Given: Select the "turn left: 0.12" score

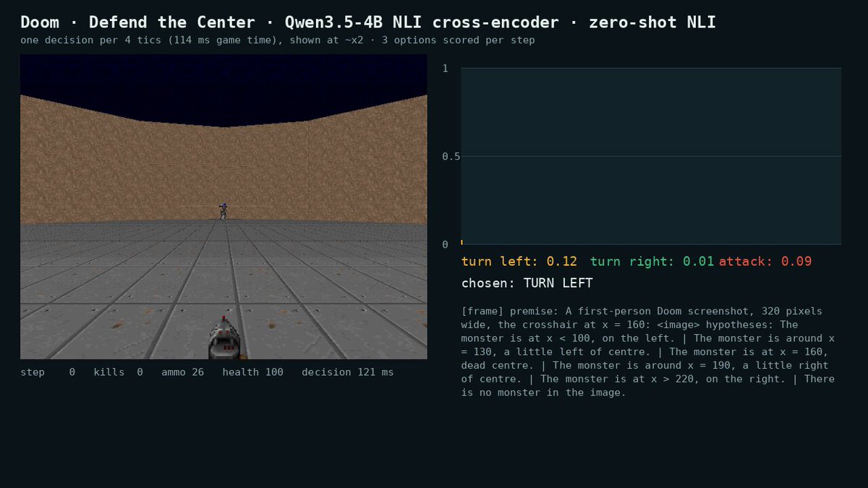Looking at the screenshot, I should pyautogui.click(x=519, y=262).
